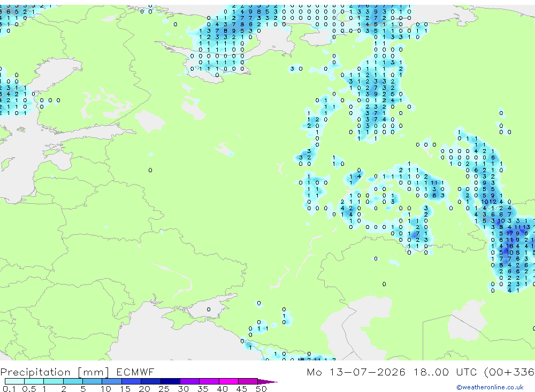Click the '40' legend scale label
The width and height of the screenshot is (535, 392).
point(222,389)
